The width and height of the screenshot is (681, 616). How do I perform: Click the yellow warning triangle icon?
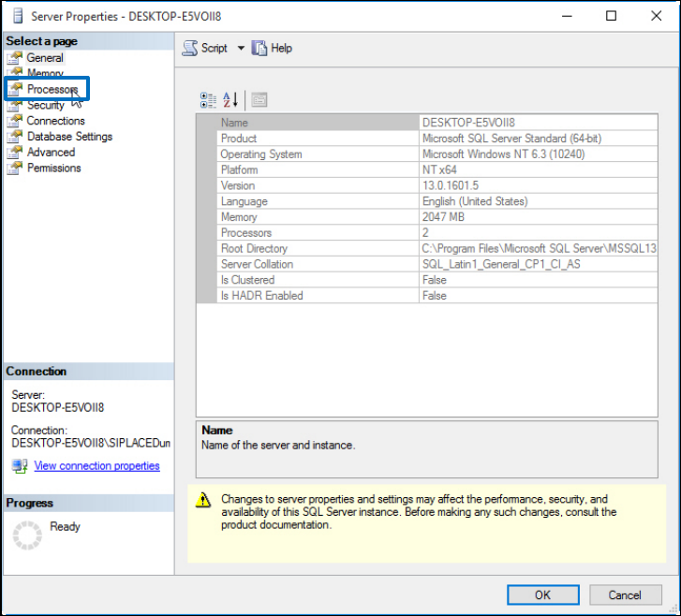pyautogui.click(x=203, y=500)
